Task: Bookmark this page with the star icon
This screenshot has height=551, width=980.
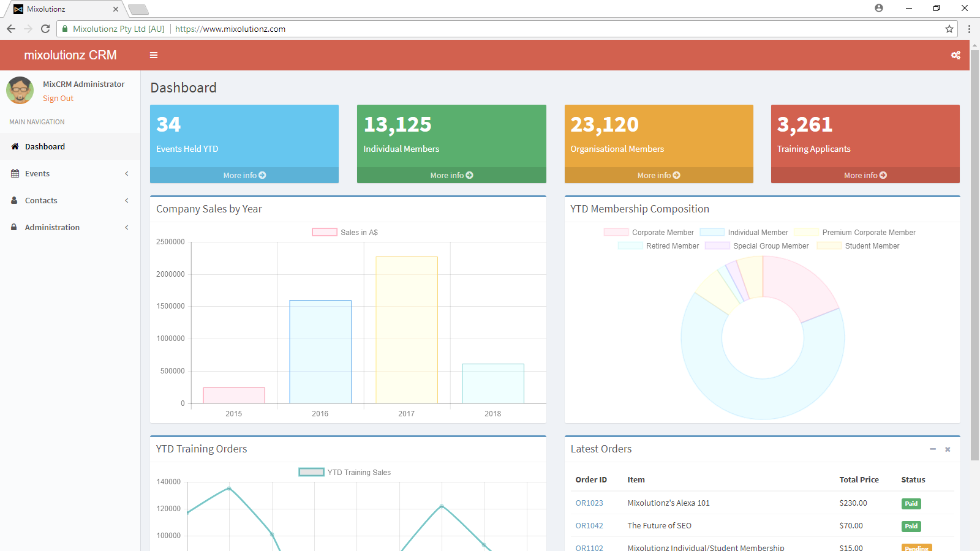Action: (x=949, y=29)
